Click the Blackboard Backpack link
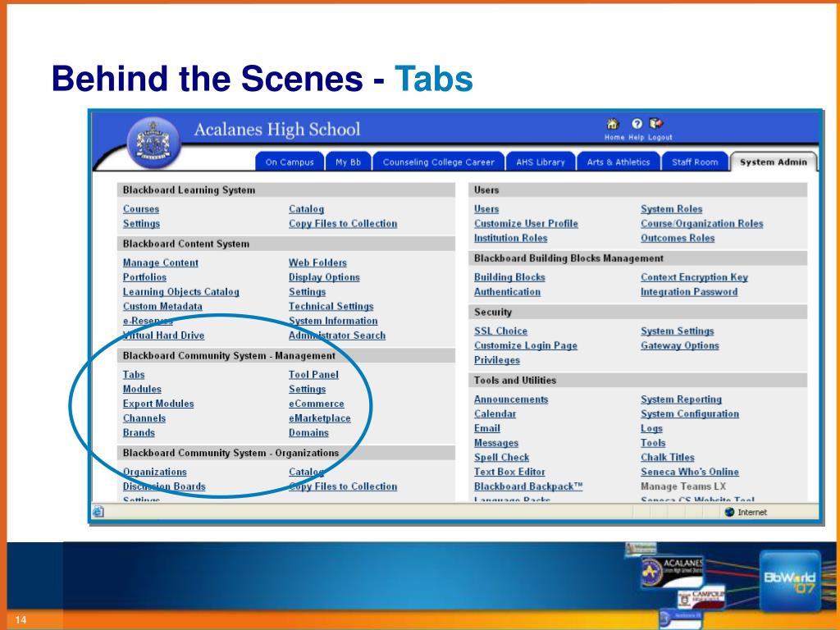Viewport: 840px width, 630px height. pyautogui.click(x=528, y=486)
